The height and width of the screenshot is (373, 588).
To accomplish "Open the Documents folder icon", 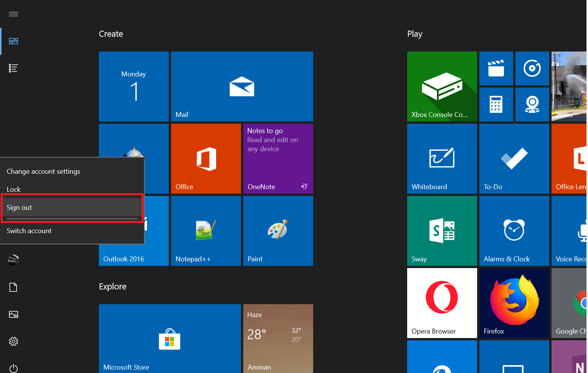I will 14,287.
